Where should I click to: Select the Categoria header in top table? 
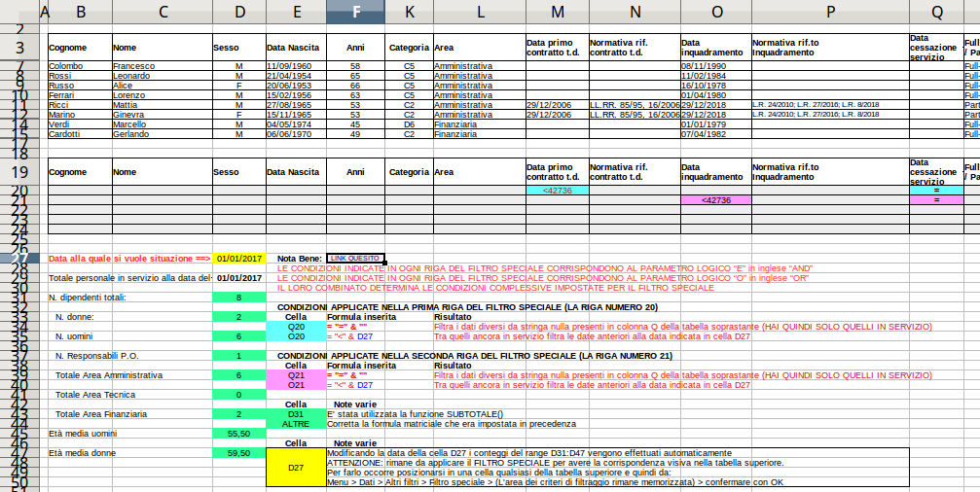[x=409, y=47]
